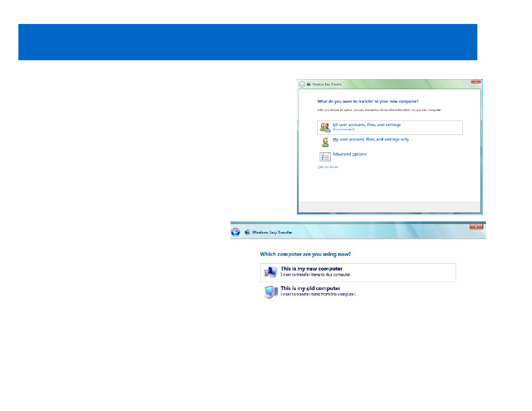This screenshot has height=411, width=532.
Task: Click Windows Easy Transfer icon in lower title bar
Action: [248, 232]
